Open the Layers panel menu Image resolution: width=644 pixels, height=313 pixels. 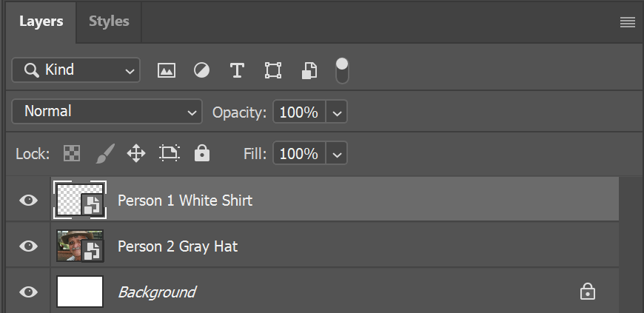click(x=628, y=22)
